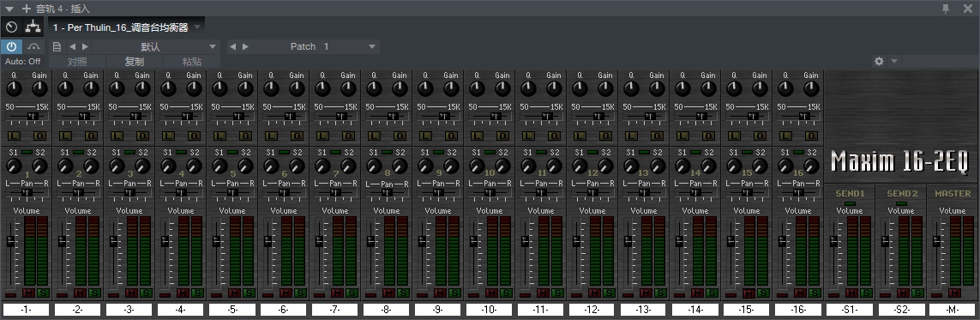Load previous preset with left arrow
980x320 pixels.
point(72,46)
